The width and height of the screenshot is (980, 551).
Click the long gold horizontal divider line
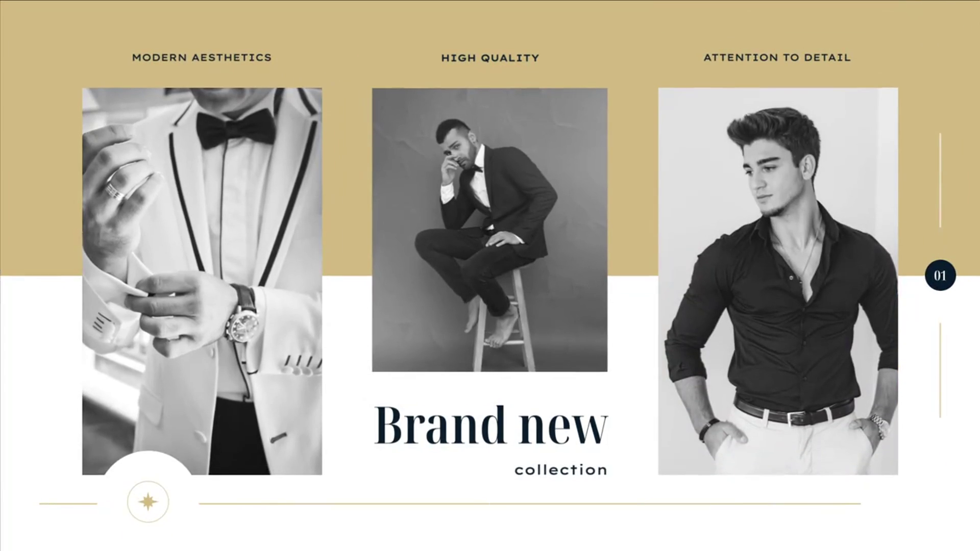tap(530, 504)
